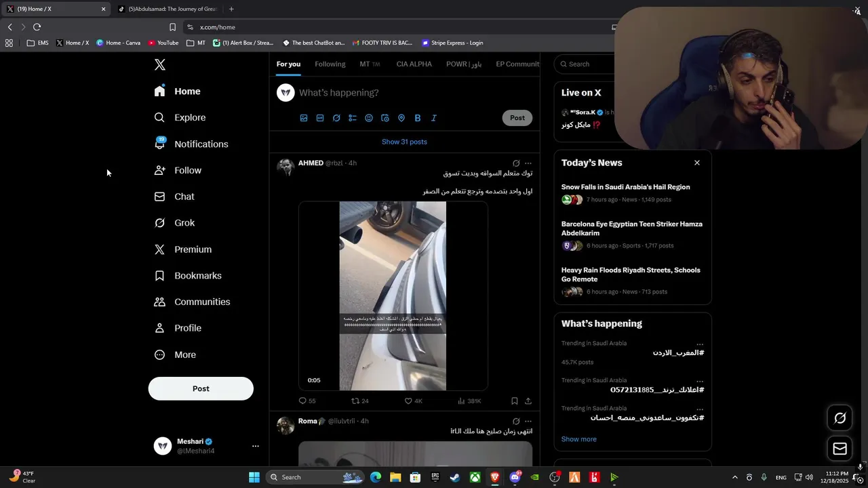
Task: Open the floating Messages envelope button
Action: [x=840, y=449]
